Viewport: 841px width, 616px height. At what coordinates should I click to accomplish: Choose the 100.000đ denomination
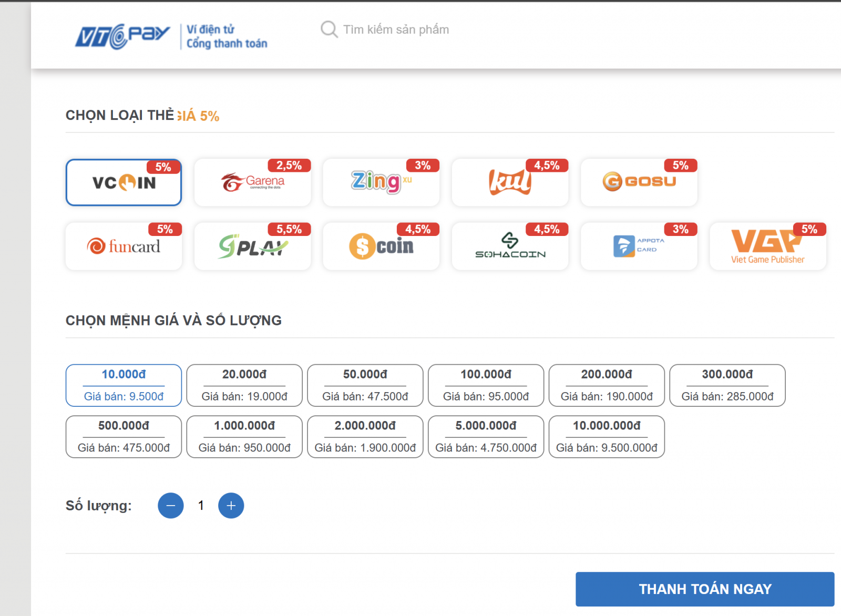486,385
